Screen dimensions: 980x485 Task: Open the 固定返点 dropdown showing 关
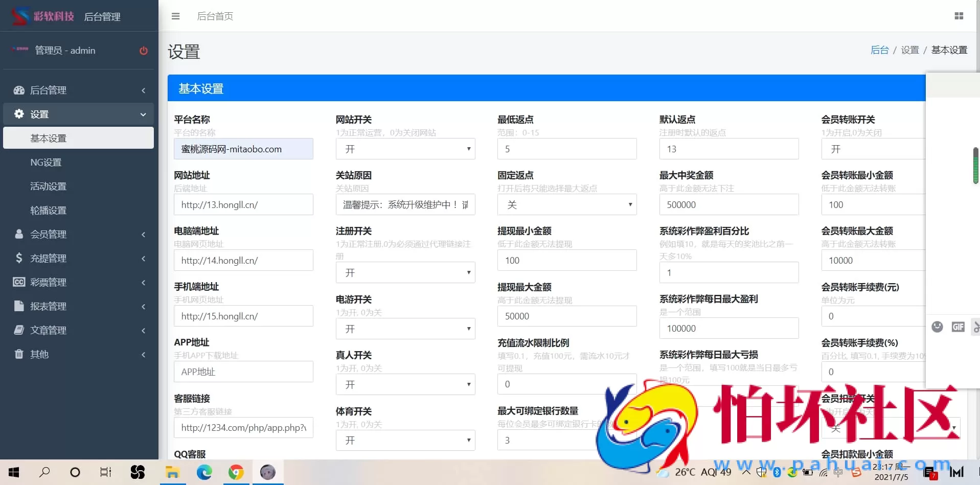pos(567,204)
